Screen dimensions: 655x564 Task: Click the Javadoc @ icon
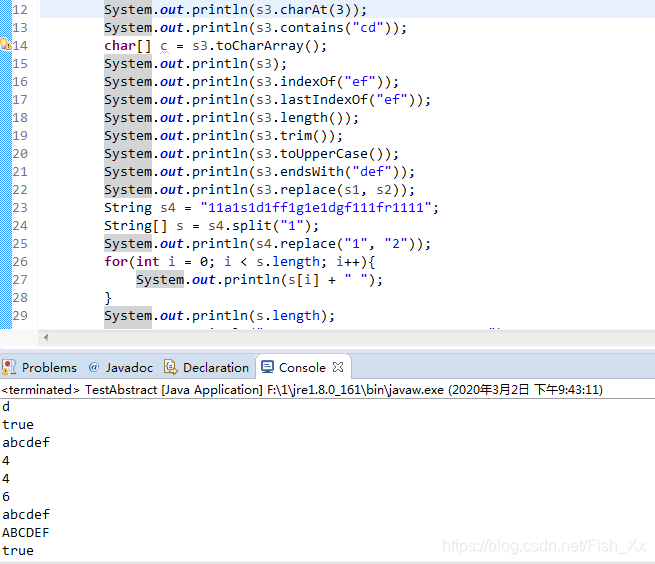(94, 367)
